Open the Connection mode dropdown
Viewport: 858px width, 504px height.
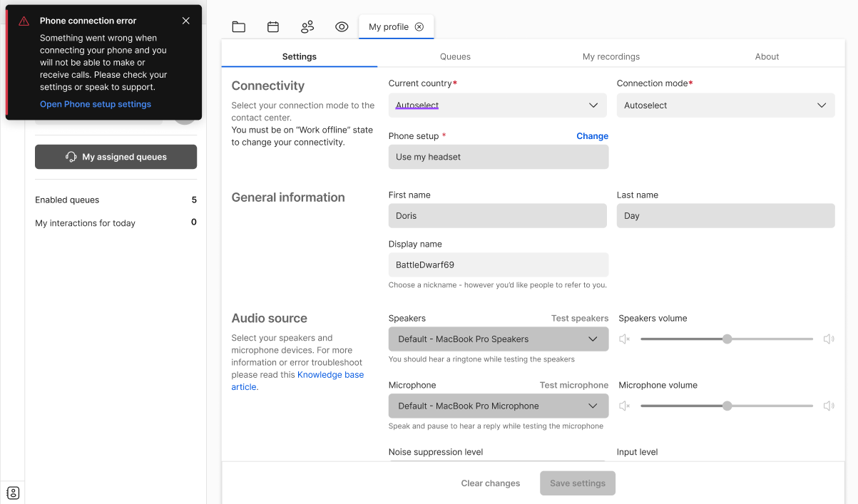tap(725, 105)
